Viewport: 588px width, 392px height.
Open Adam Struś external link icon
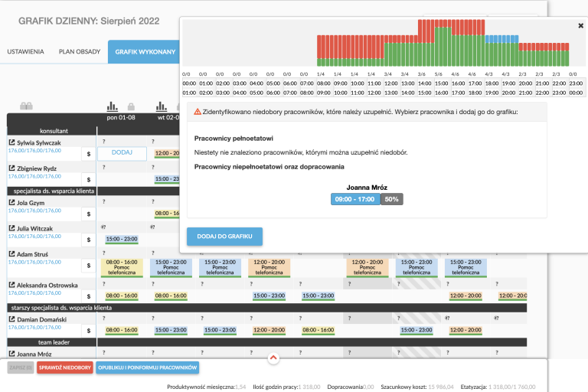pyautogui.click(x=11, y=252)
